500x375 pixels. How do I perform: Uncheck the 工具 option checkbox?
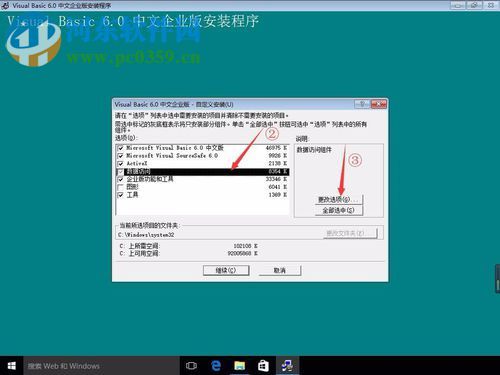[121, 195]
